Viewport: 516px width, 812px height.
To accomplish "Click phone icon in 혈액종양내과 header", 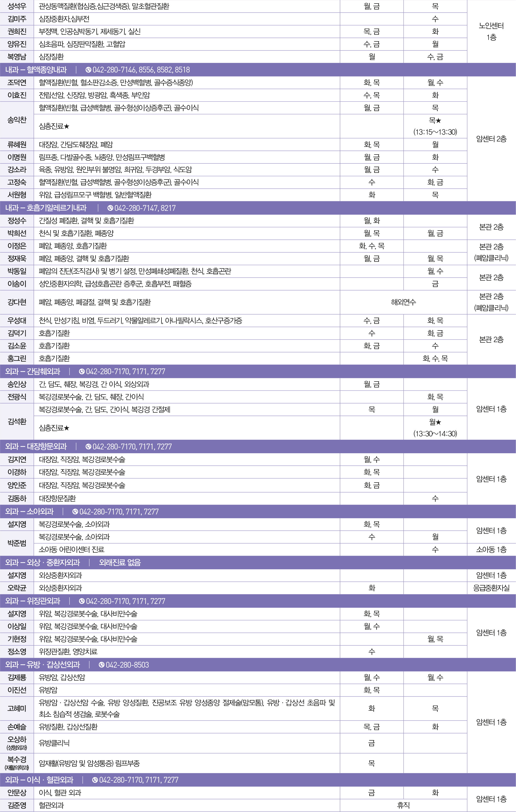I will 88,70.
